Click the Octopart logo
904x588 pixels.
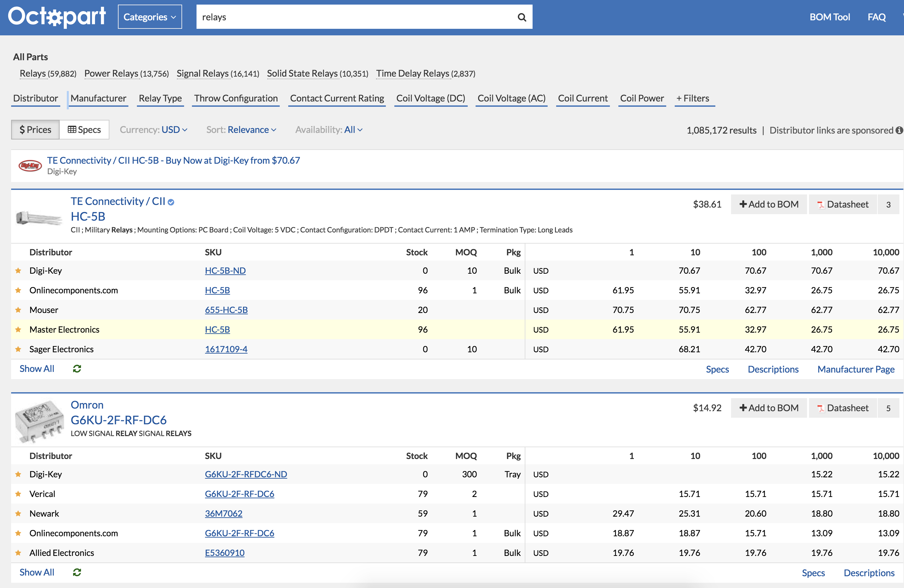pos(57,17)
